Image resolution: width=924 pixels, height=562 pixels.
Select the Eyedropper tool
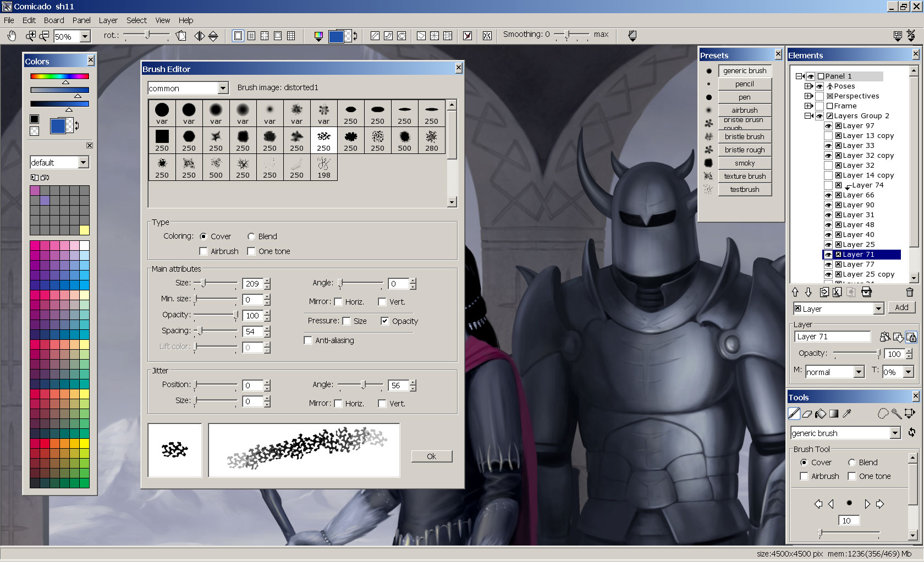tap(847, 414)
